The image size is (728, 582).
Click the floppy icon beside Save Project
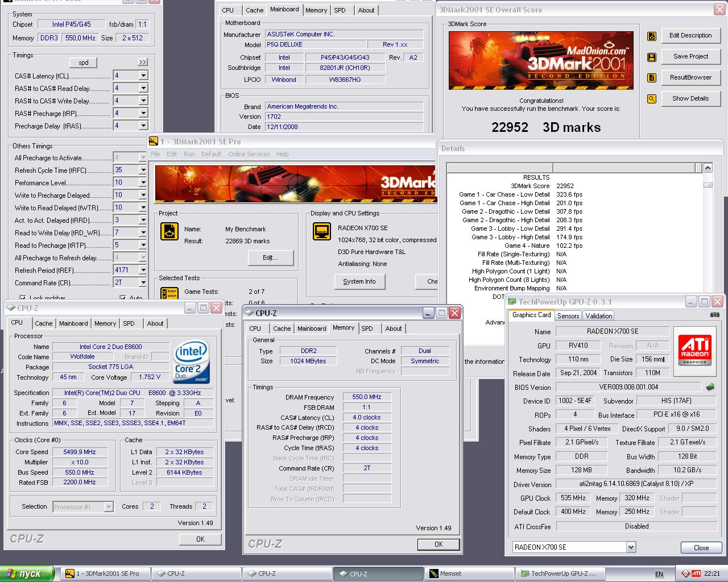652,57
